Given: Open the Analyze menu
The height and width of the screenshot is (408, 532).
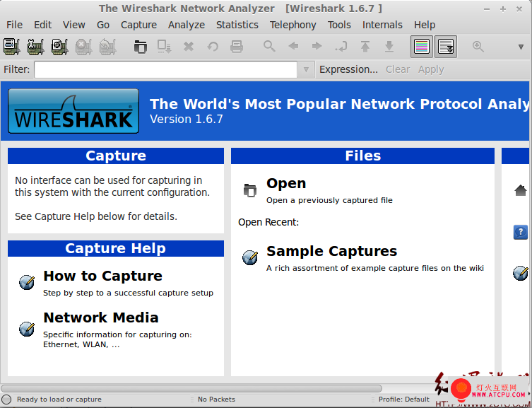Looking at the screenshot, I should [187, 25].
